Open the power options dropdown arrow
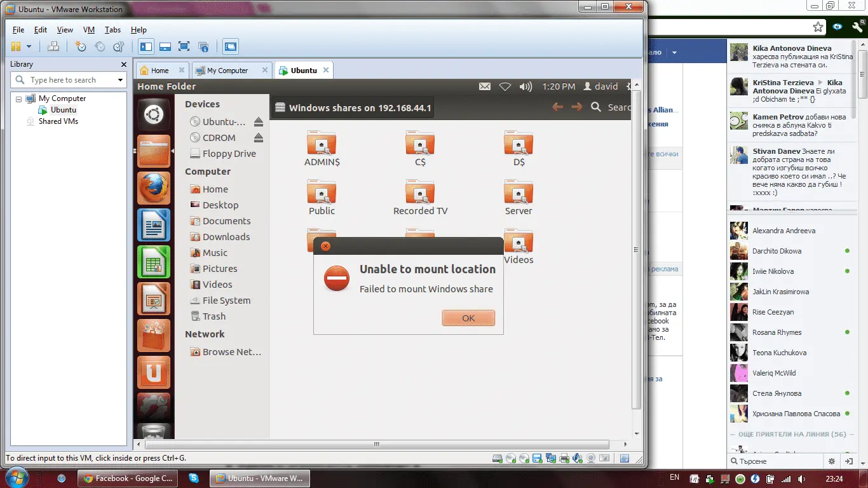 tap(29, 46)
